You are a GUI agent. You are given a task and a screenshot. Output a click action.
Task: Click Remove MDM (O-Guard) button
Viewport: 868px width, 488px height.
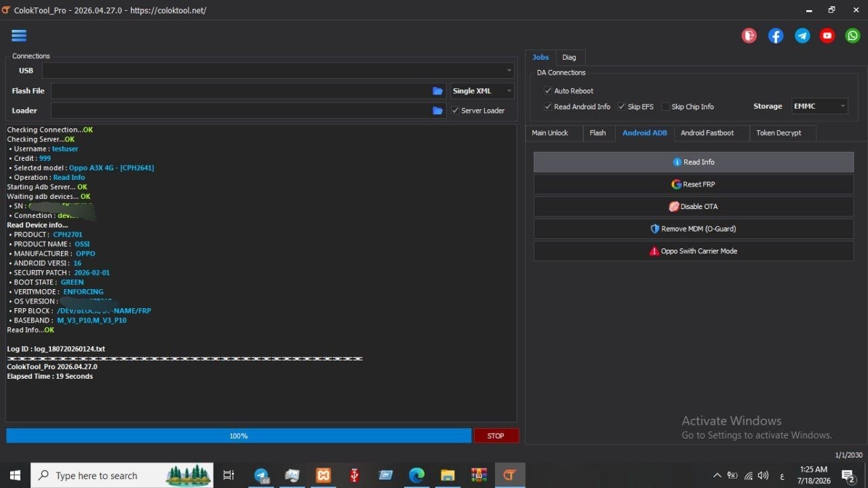click(x=693, y=229)
